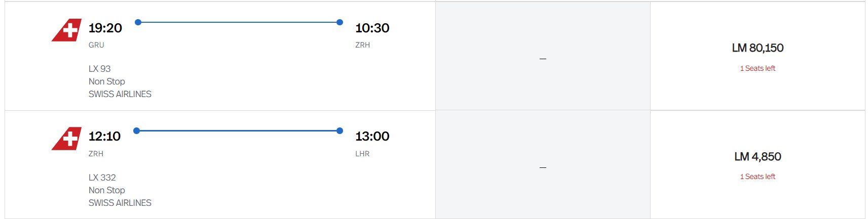This screenshot has height=219, width=868.
Task: Click the LHR arrival dot on the route line
Action: point(339,130)
